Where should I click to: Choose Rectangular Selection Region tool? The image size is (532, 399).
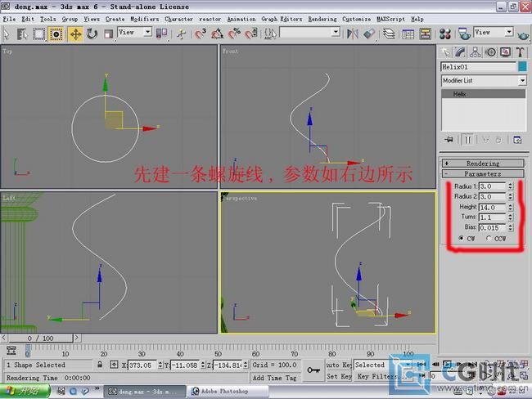[39, 34]
